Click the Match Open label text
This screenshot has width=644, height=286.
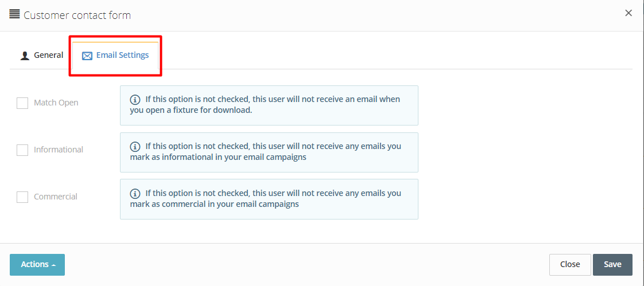click(56, 103)
